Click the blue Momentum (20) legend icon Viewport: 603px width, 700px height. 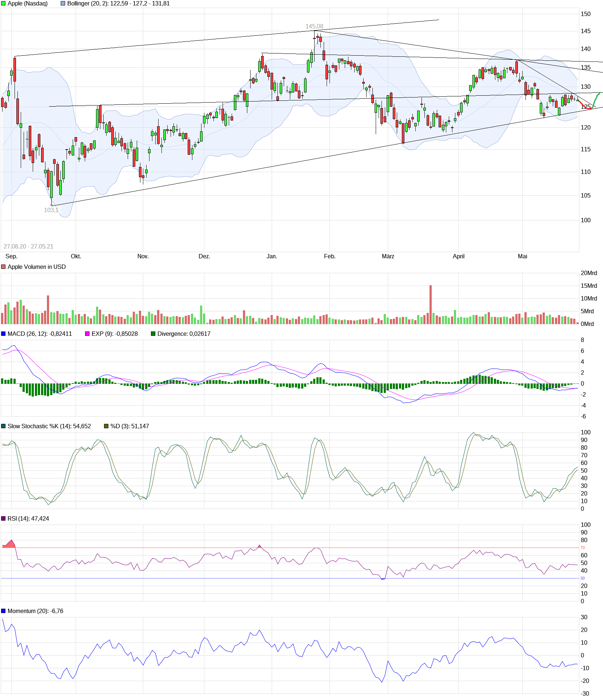(3, 611)
